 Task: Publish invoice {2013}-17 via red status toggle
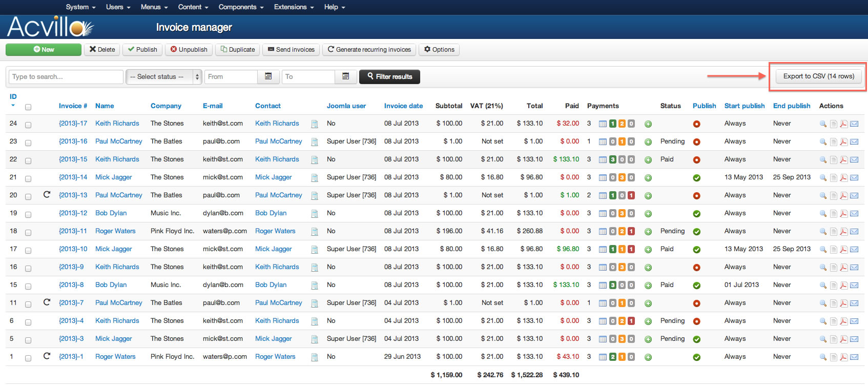pos(697,124)
